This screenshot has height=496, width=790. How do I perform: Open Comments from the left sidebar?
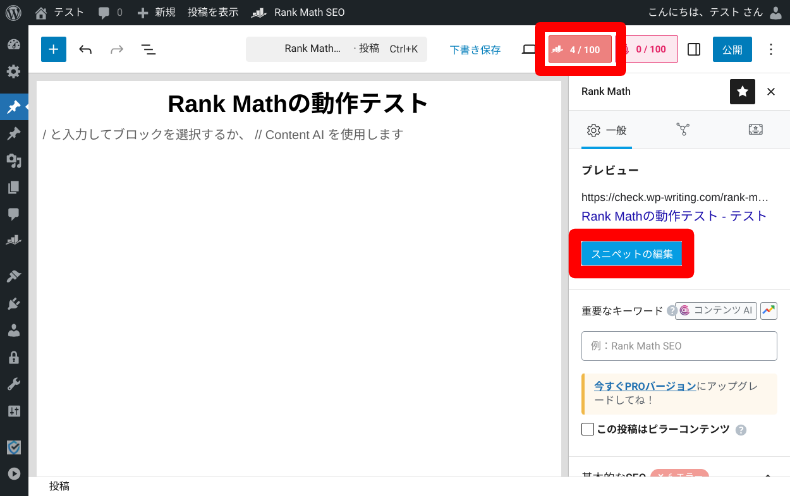click(x=14, y=213)
